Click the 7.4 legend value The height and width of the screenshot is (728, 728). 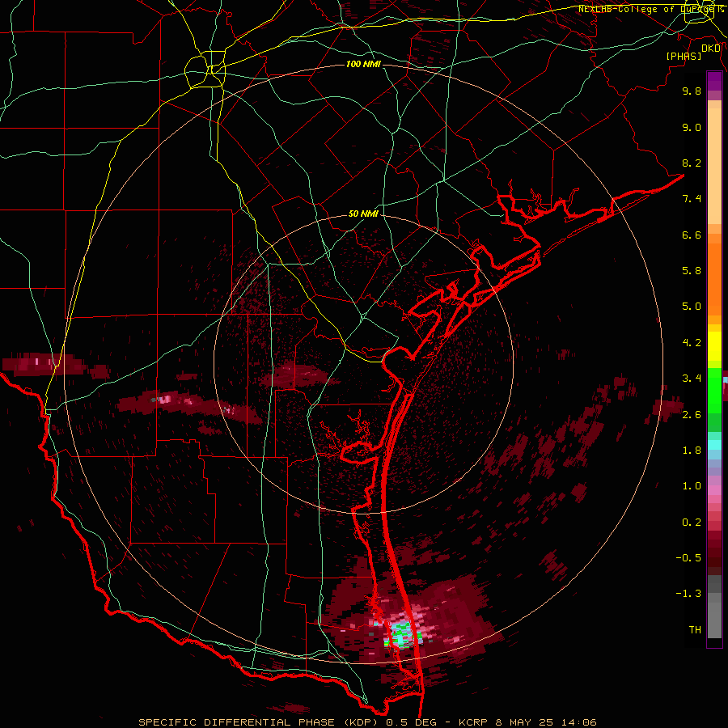pos(692,199)
